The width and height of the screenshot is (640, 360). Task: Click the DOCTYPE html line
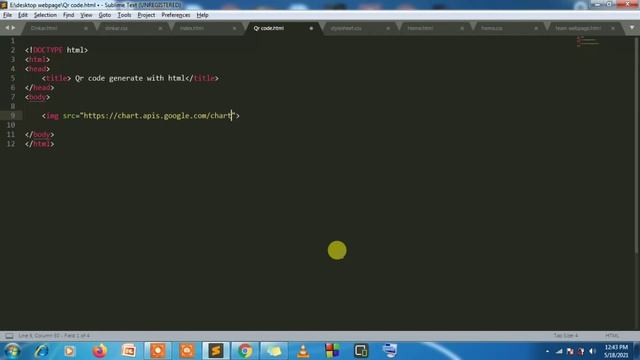click(x=56, y=50)
